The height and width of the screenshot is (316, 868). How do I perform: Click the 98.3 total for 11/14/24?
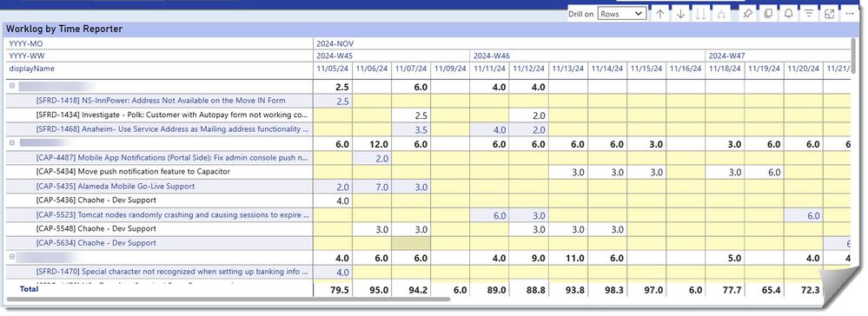[614, 290]
